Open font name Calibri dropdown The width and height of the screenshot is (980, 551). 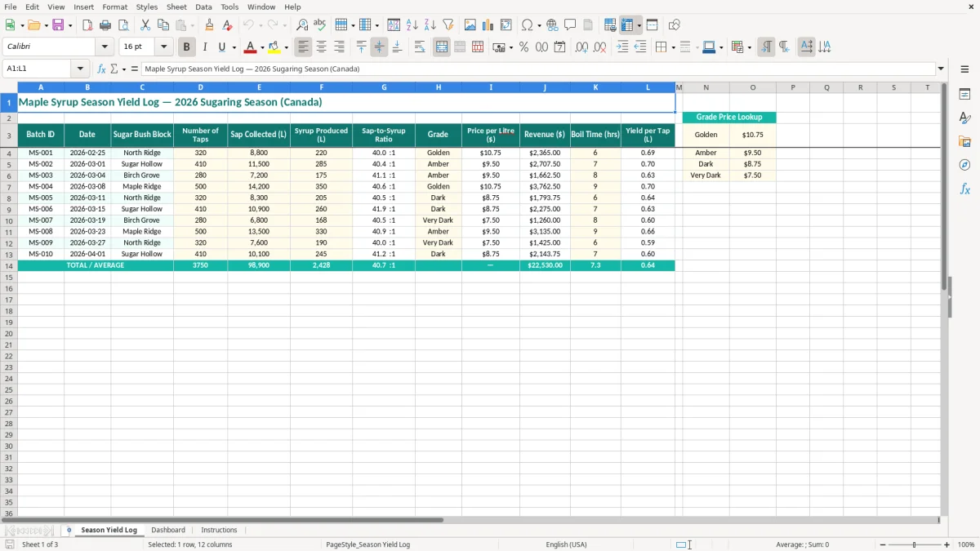(105, 47)
